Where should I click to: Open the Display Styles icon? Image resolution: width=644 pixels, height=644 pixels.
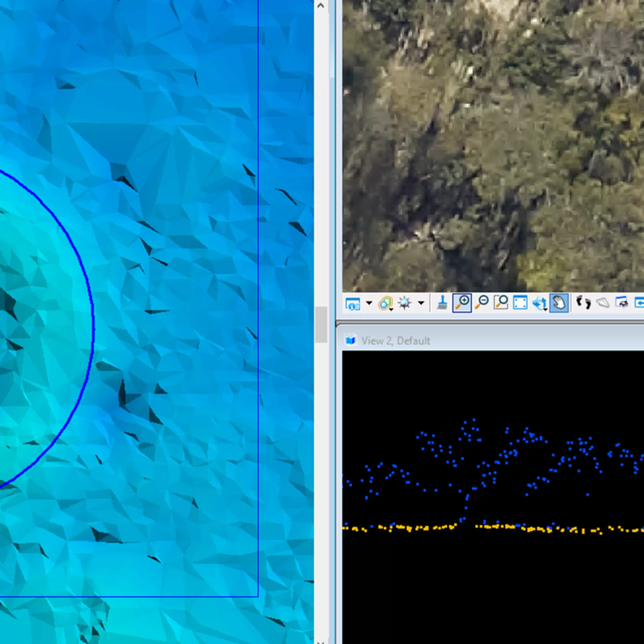point(386,303)
